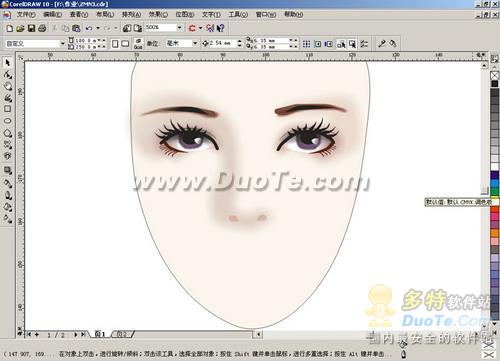Click the Import icon
The image size is (500, 361).
(x=127, y=28)
